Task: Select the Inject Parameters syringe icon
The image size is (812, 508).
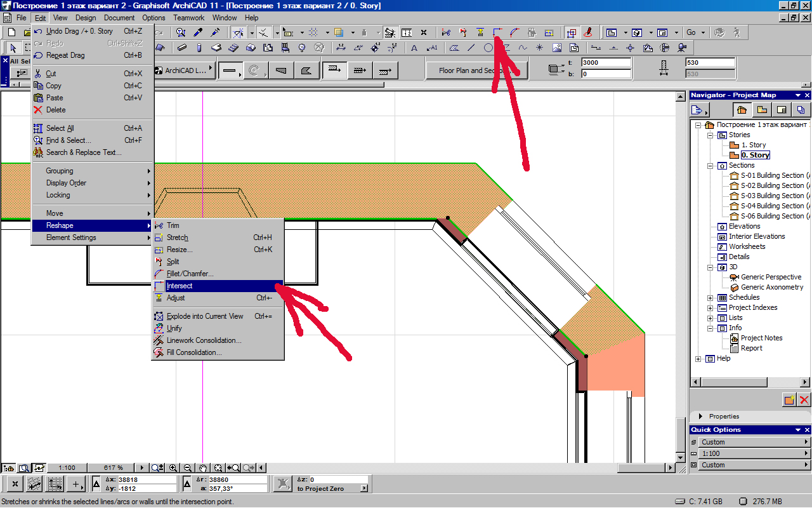Action: pyautogui.click(x=215, y=32)
